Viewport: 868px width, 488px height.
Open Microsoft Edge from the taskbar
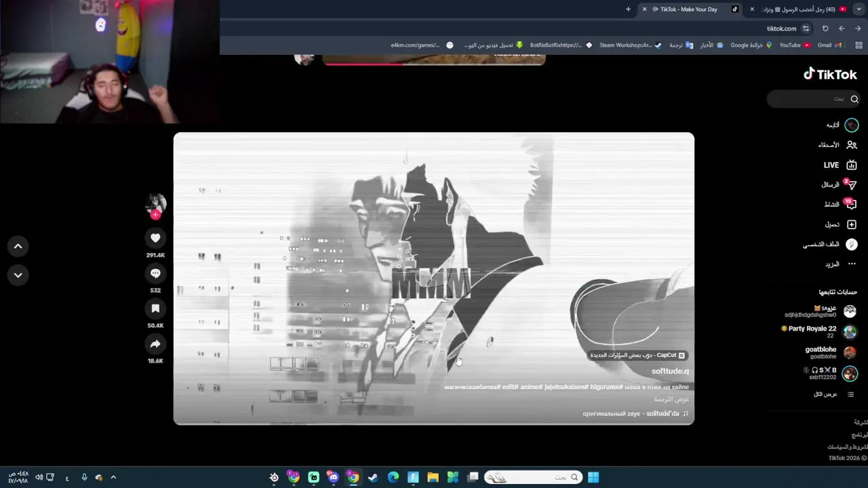(x=393, y=477)
